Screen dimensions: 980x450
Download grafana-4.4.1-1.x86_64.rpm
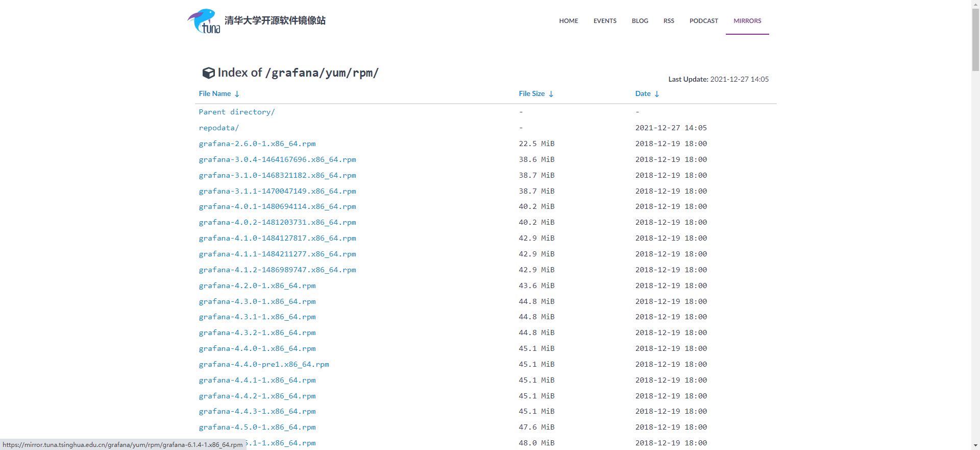[x=257, y=380]
